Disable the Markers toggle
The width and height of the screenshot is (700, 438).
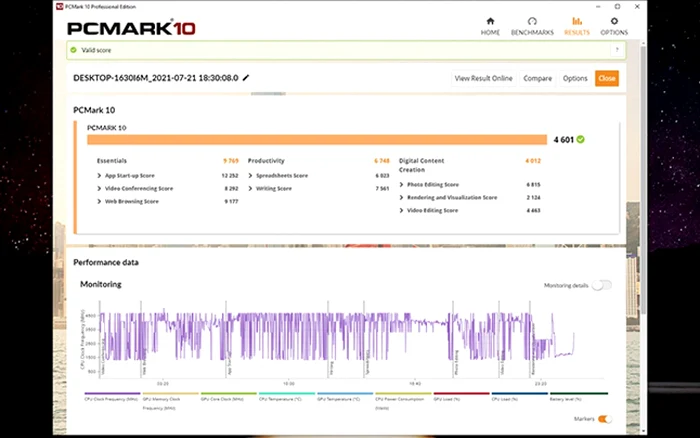pos(604,419)
